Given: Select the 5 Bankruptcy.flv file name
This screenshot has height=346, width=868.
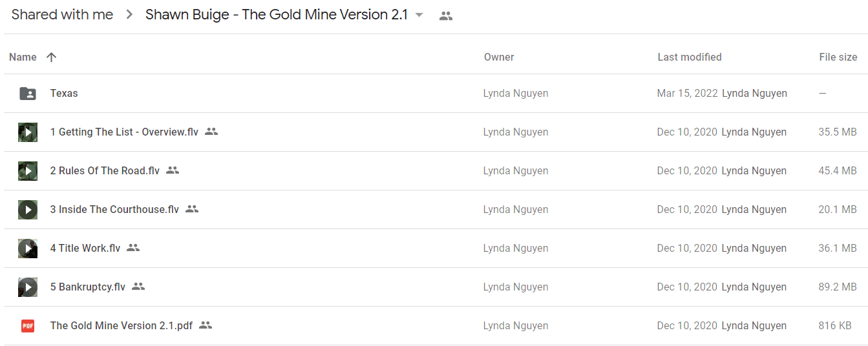Looking at the screenshot, I should [x=88, y=287].
